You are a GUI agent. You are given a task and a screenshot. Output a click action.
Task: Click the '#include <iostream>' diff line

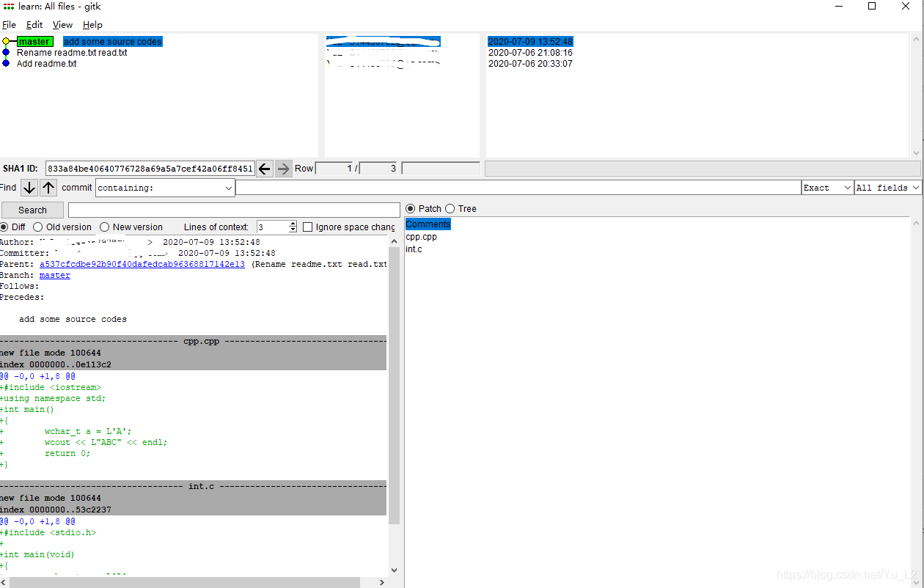pyautogui.click(x=51, y=387)
